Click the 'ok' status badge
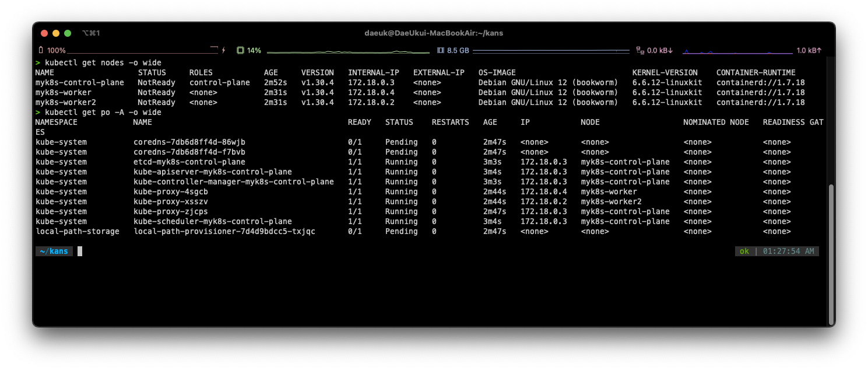Screen dimensions: 868x370 (x=744, y=252)
